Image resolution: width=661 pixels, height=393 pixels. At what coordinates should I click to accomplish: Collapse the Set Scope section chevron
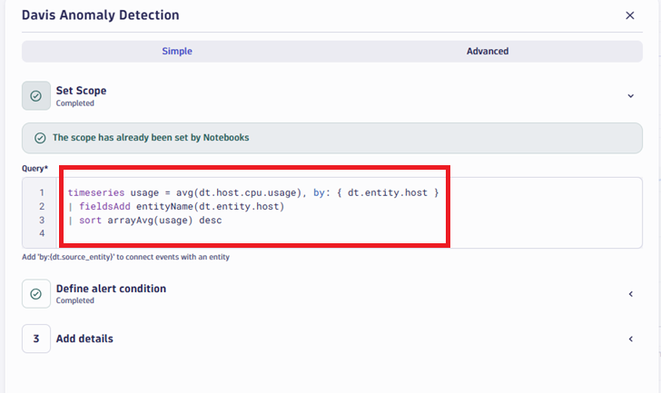point(631,96)
